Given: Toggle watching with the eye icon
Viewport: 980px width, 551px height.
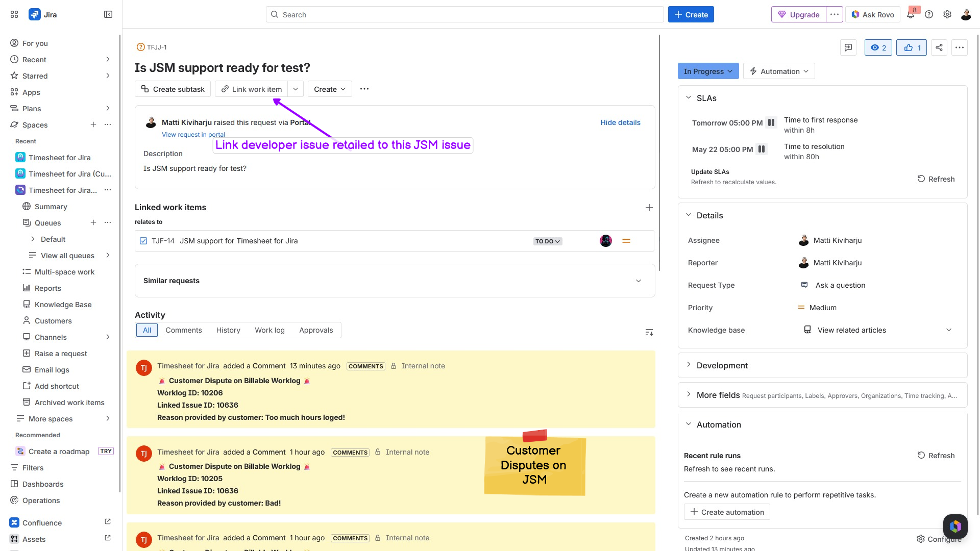Looking at the screenshot, I should pos(878,47).
